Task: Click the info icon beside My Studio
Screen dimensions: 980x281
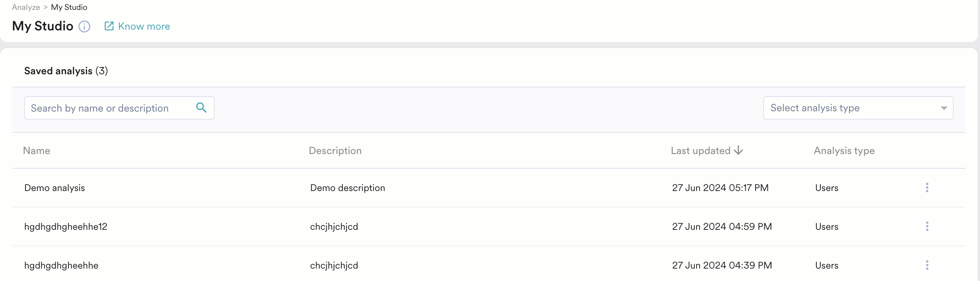Action: (84, 27)
